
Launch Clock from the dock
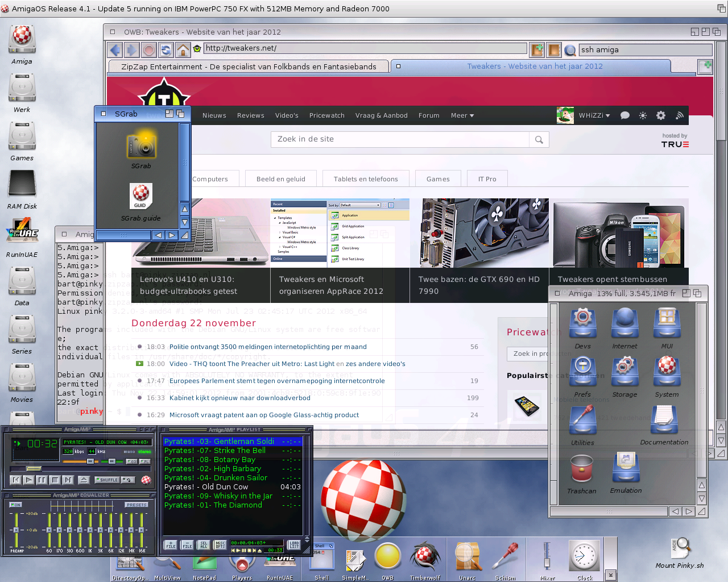pyautogui.click(x=584, y=556)
